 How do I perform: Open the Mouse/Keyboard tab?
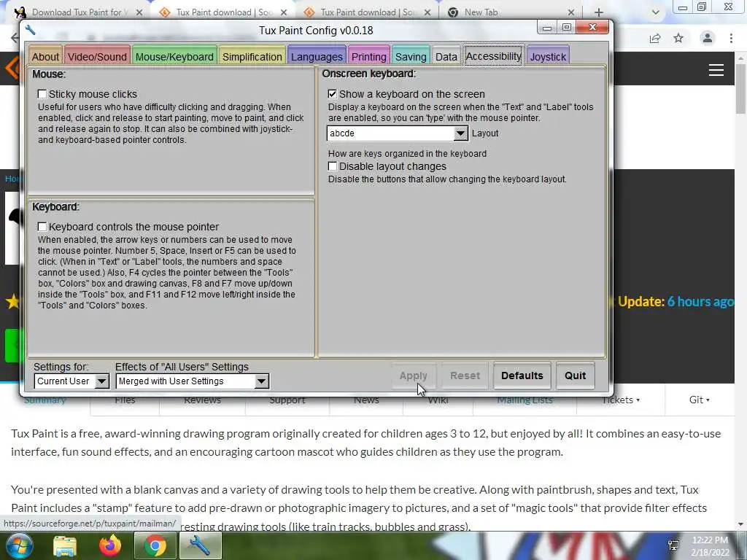174,57
